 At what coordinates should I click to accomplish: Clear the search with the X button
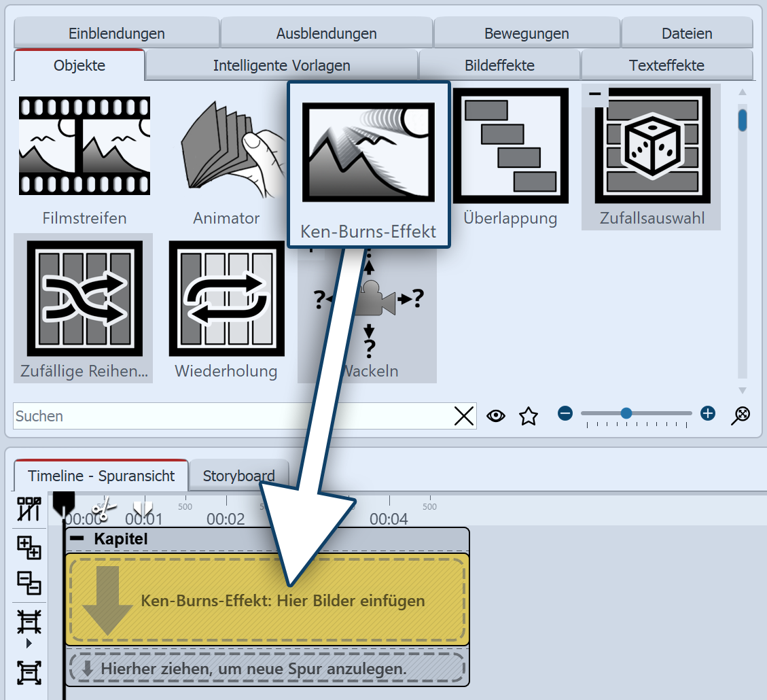(x=464, y=415)
